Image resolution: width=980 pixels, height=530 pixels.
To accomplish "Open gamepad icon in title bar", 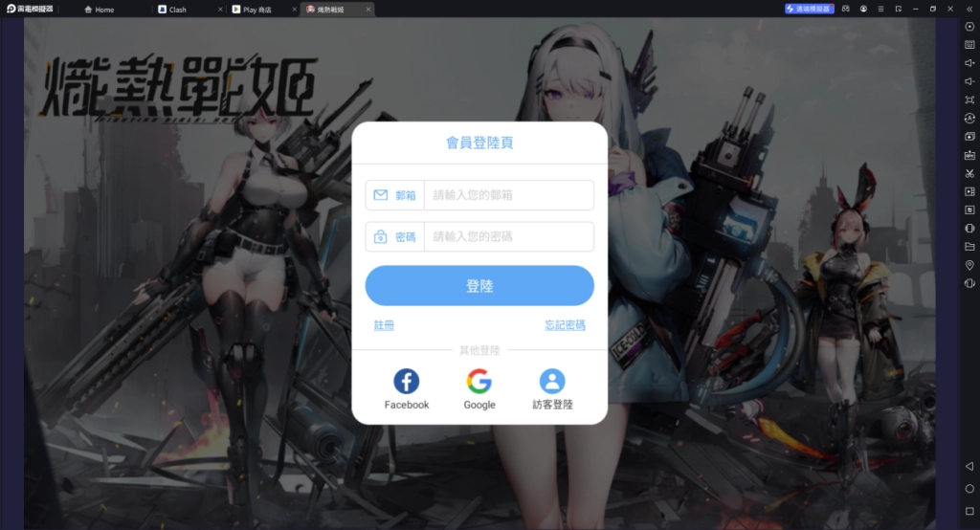I will (846, 9).
